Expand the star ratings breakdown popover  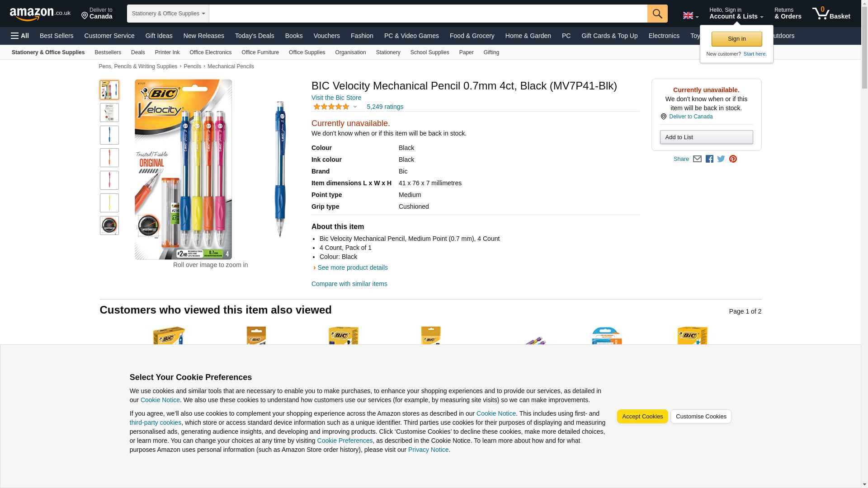(x=355, y=107)
